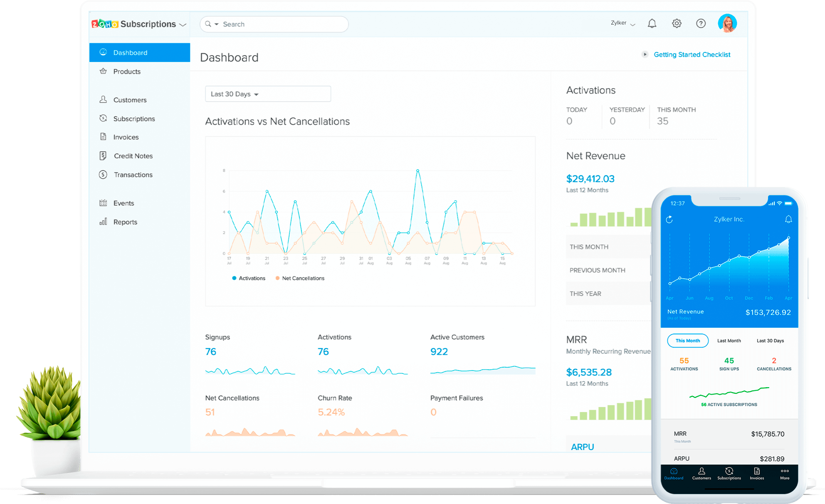Viewport: 825px width, 504px height.
Task: Open settings via the gear icon
Action: (x=677, y=24)
